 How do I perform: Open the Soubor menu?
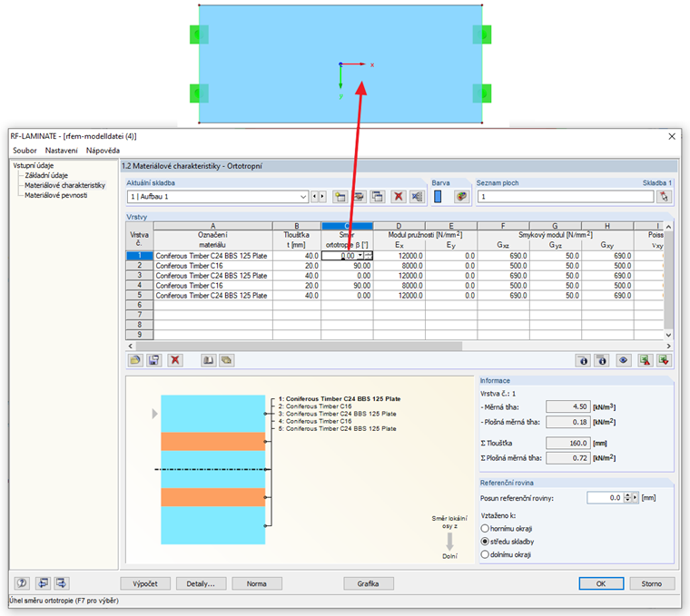tap(25, 151)
